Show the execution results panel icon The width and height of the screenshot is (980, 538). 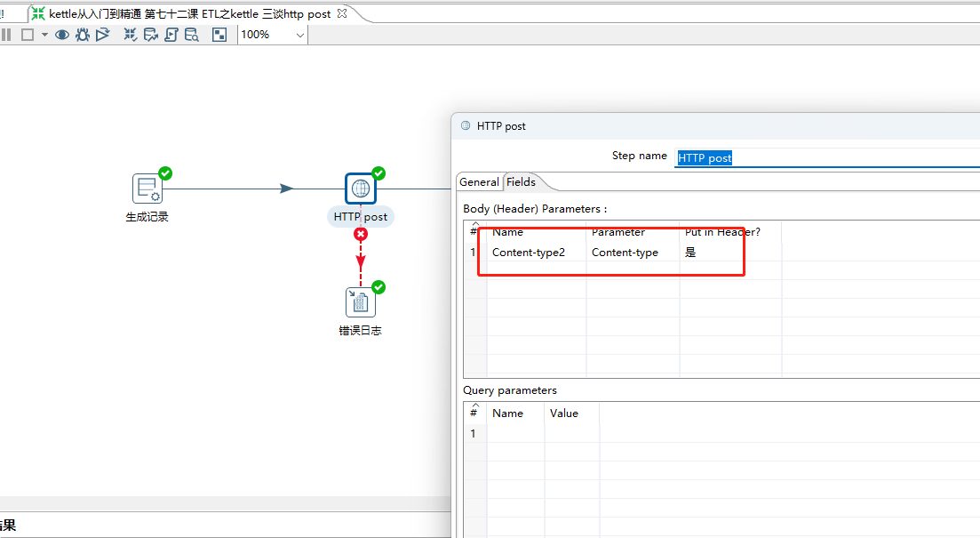point(219,34)
